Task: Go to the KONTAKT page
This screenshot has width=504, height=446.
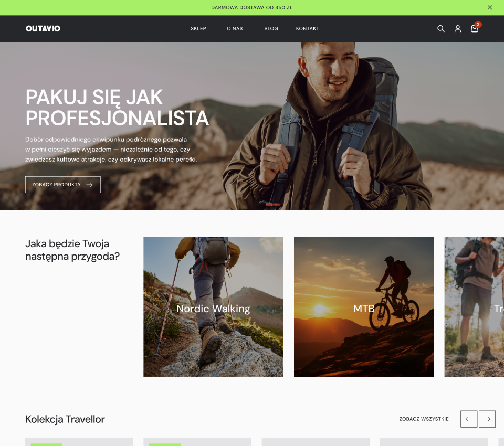Action: click(307, 29)
